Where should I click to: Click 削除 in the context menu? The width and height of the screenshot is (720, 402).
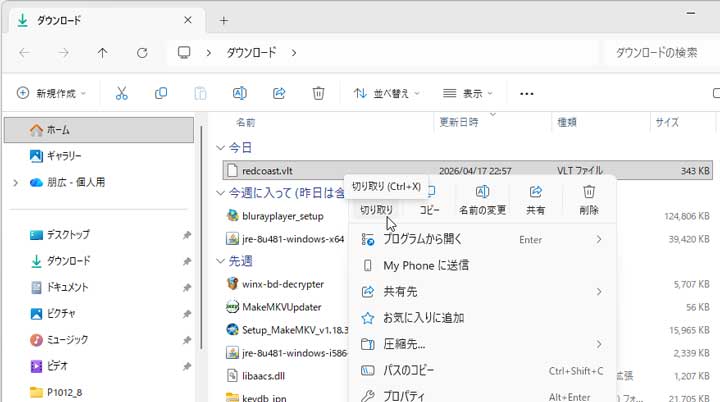click(589, 201)
